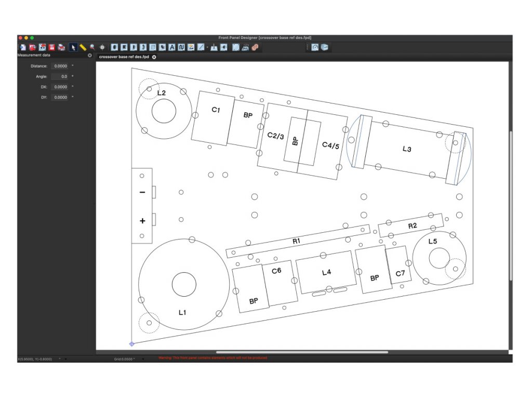Click the printer icon in toolbar
Screen dimensions: 532x399
pos(61,47)
